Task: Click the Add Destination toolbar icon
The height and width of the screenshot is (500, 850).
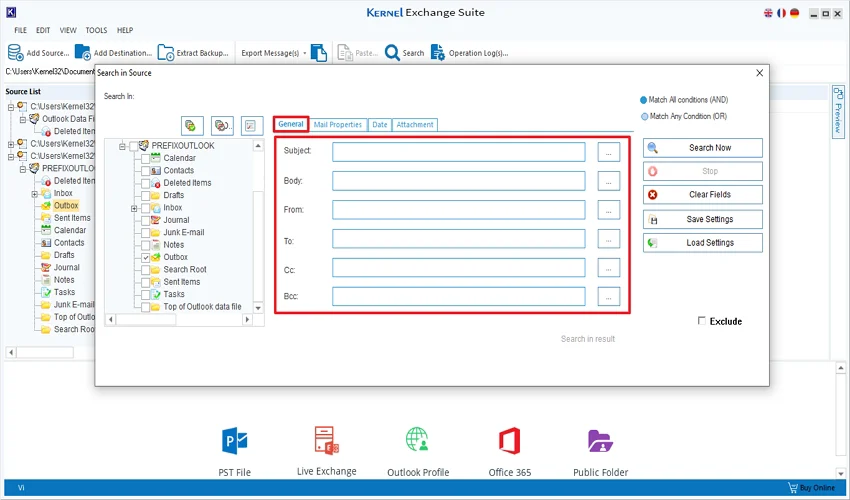Action: (82, 53)
